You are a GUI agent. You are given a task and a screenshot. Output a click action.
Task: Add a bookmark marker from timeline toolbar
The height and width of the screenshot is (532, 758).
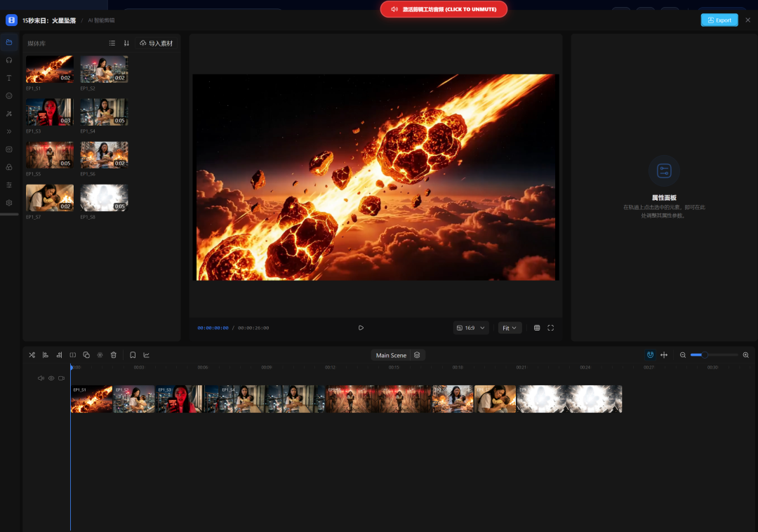click(133, 355)
